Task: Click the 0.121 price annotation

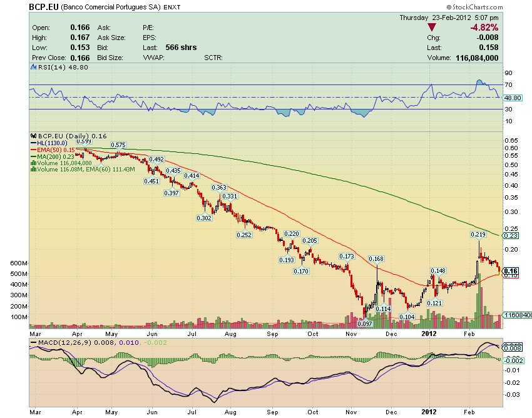Action: tap(434, 303)
